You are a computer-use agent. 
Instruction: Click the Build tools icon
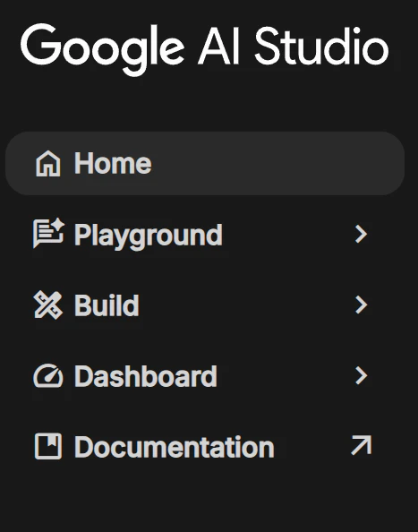coord(48,305)
